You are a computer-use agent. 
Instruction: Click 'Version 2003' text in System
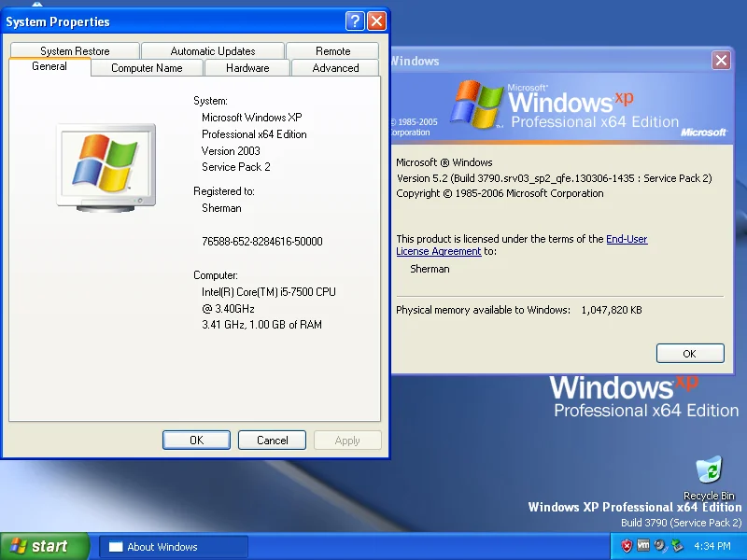(231, 151)
